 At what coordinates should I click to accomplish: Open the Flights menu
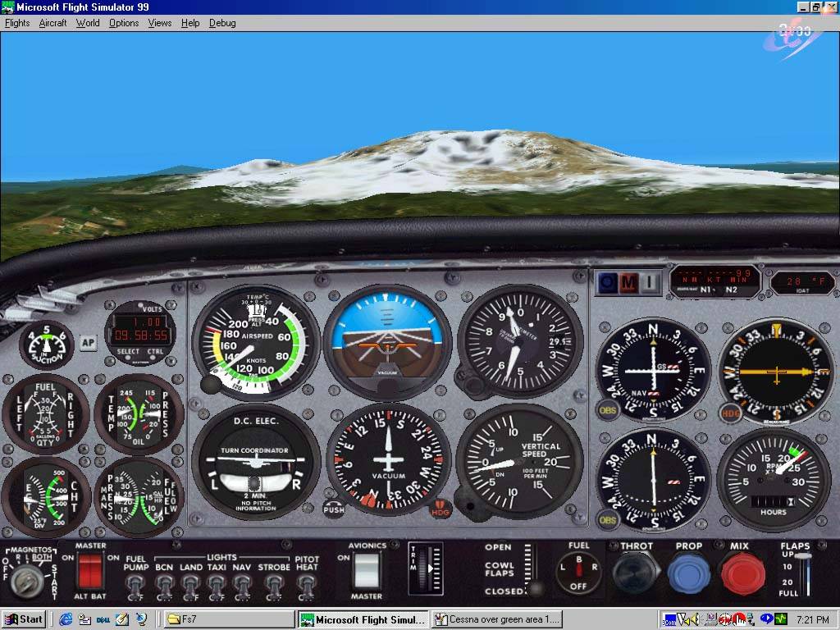click(x=17, y=23)
